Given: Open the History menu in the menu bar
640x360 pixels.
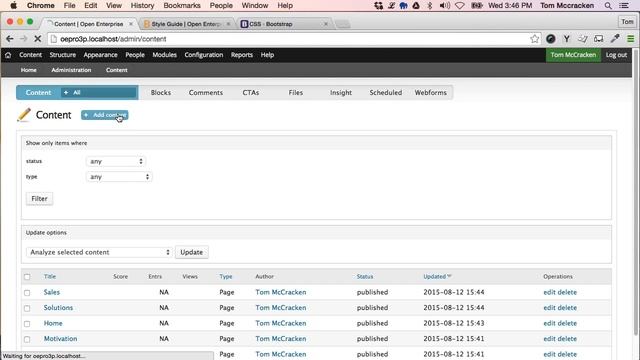Looking at the screenshot, I should (x=142, y=5).
